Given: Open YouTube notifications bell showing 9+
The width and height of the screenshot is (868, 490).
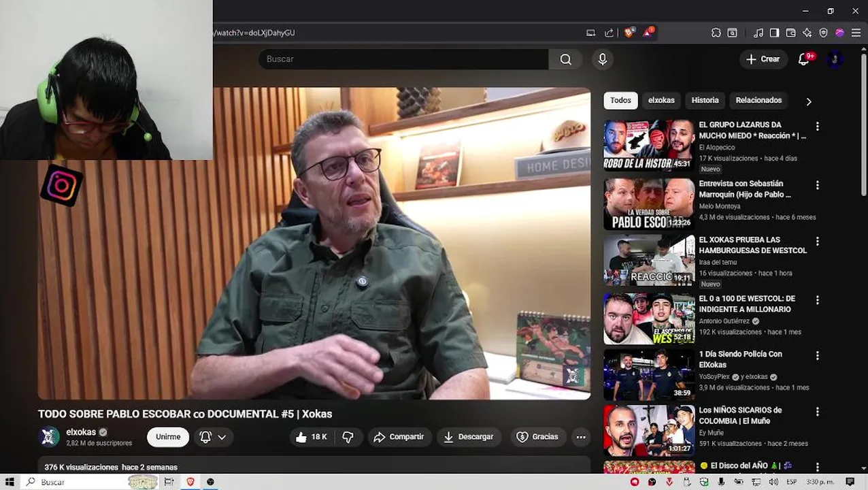Looking at the screenshot, I should point(805,59).
